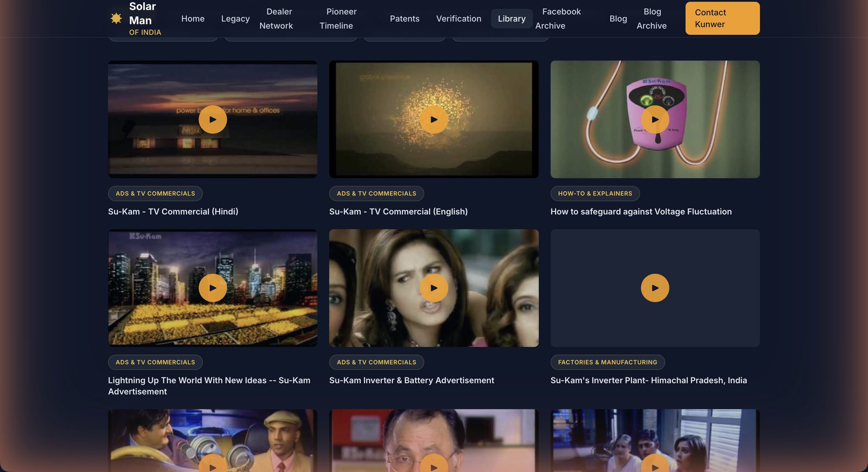
Task: Open How to safeguard against Voltage Fluctuation title
Action: point(641,212)
